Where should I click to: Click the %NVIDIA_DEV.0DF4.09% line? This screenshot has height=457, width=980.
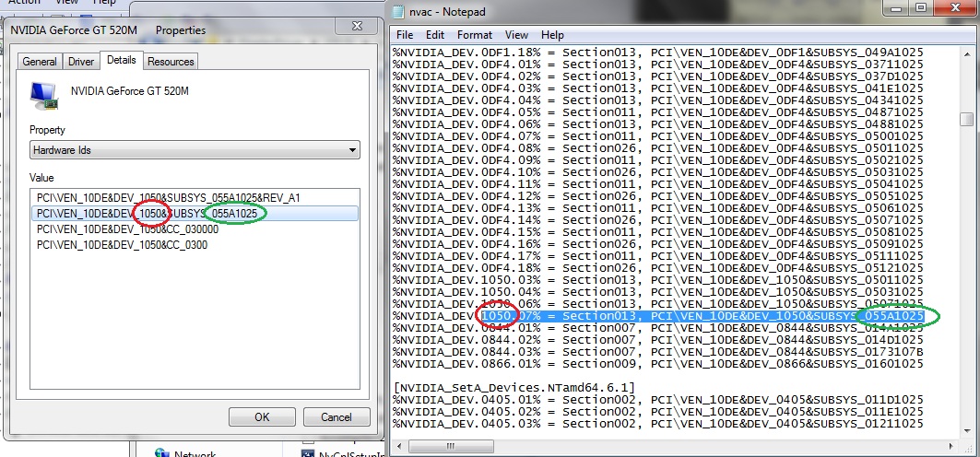click(659, 159)
